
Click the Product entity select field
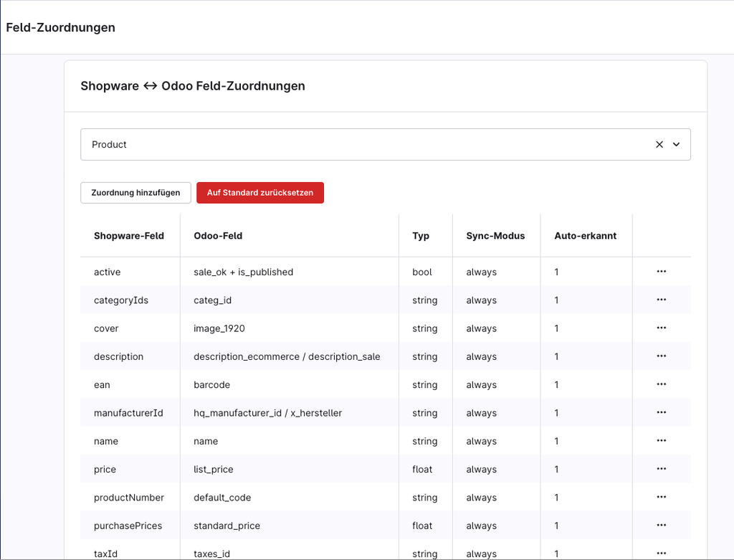[x=385, y=144]
